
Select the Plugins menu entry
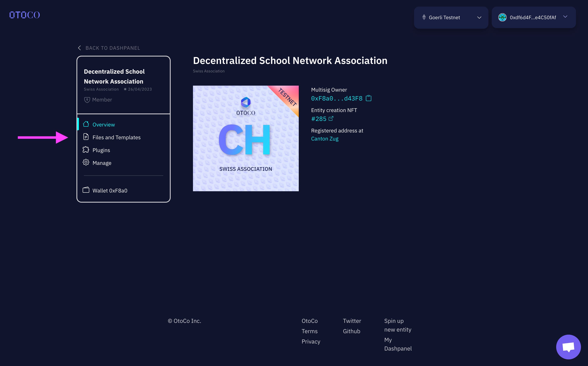click(101, 150)
